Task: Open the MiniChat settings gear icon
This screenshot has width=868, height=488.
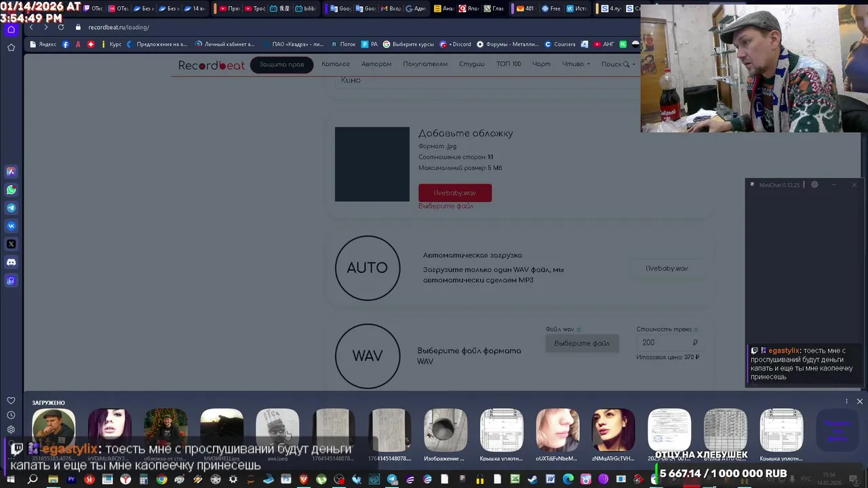Action: [814, 184]
